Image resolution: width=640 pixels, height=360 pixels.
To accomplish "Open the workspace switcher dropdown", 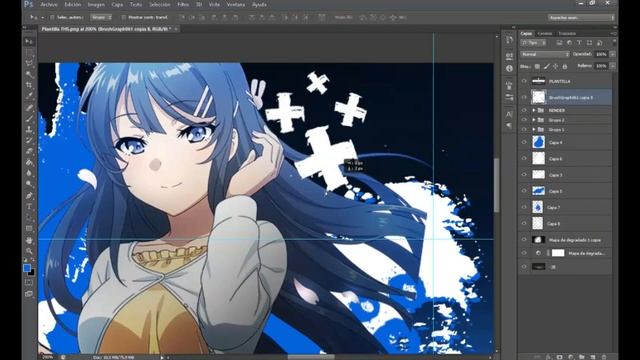I will click(581, 18).
